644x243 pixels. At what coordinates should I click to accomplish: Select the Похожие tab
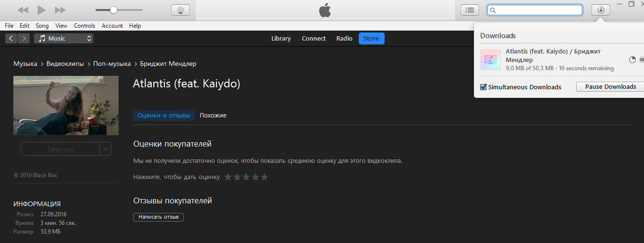213,116
